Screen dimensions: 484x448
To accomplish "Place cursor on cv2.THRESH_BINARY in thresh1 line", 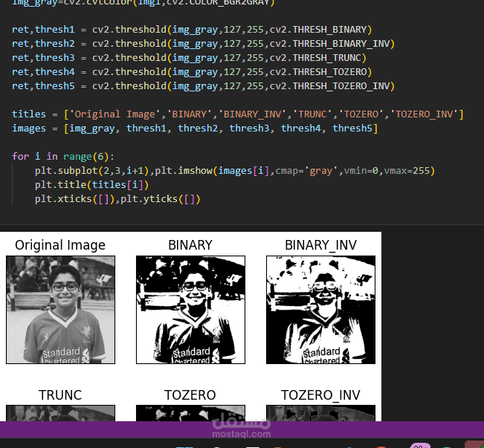I will 318,30.
